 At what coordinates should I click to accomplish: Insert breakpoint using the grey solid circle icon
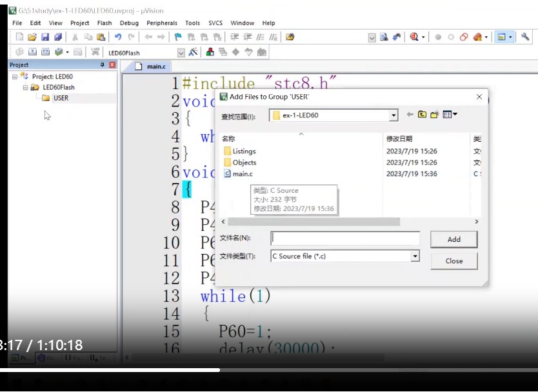pos(438,37)
